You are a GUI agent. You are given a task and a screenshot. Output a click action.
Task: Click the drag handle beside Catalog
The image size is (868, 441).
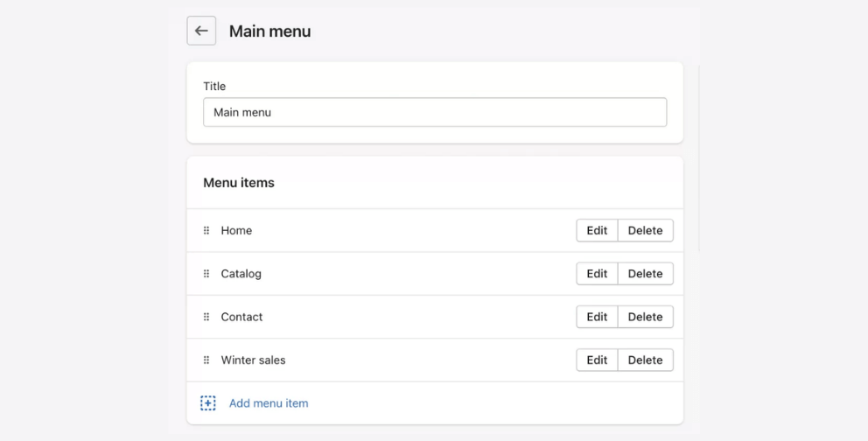[206, 273]
